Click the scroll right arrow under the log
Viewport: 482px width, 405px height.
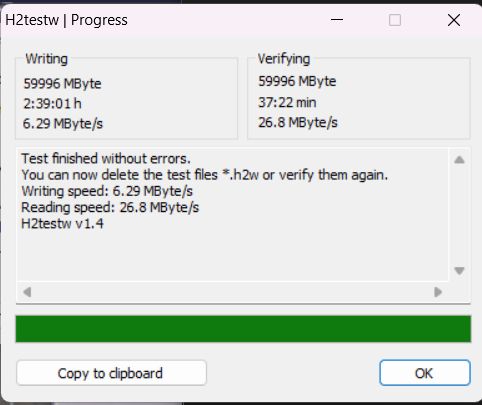pyautogui.click(x=438, y=292)
